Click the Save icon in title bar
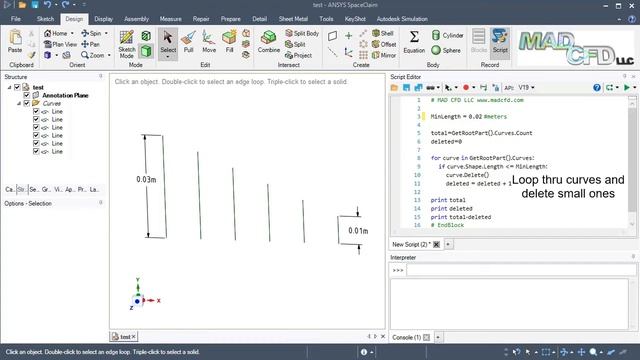 (35, 5)
